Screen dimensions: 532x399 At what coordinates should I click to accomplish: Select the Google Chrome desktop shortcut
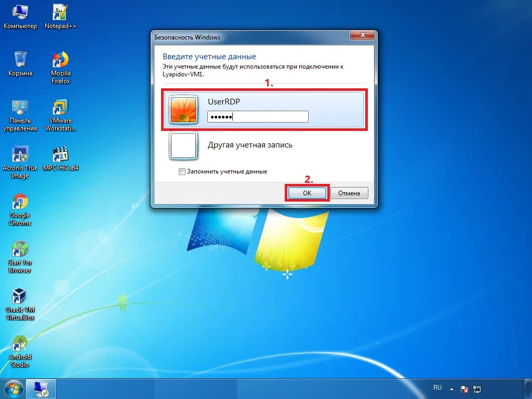pos(20,210)
